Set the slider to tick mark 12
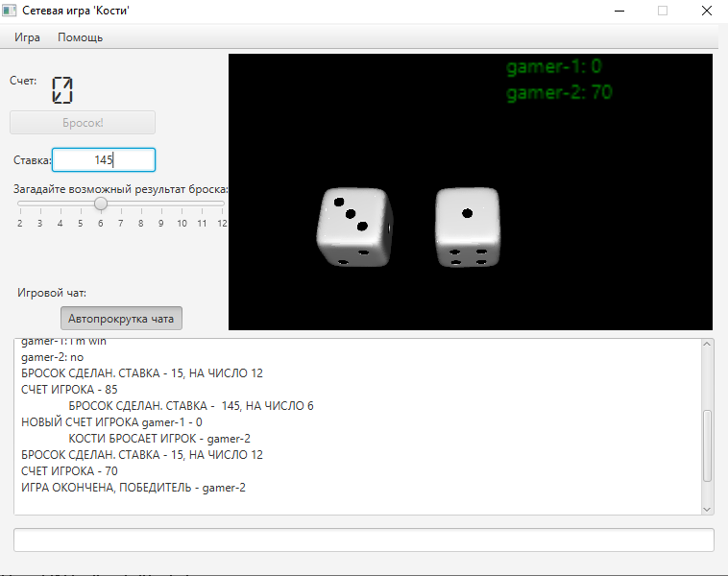Screen dimensions: 728x576 point(222,204)
